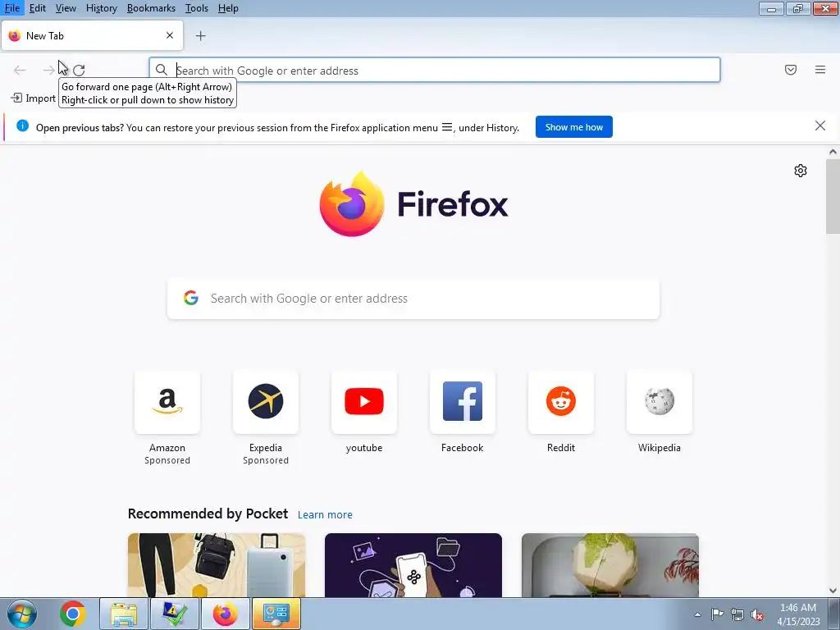The image size is (840, 630).
Task: Focus the center Google search box
Action: 413,299
